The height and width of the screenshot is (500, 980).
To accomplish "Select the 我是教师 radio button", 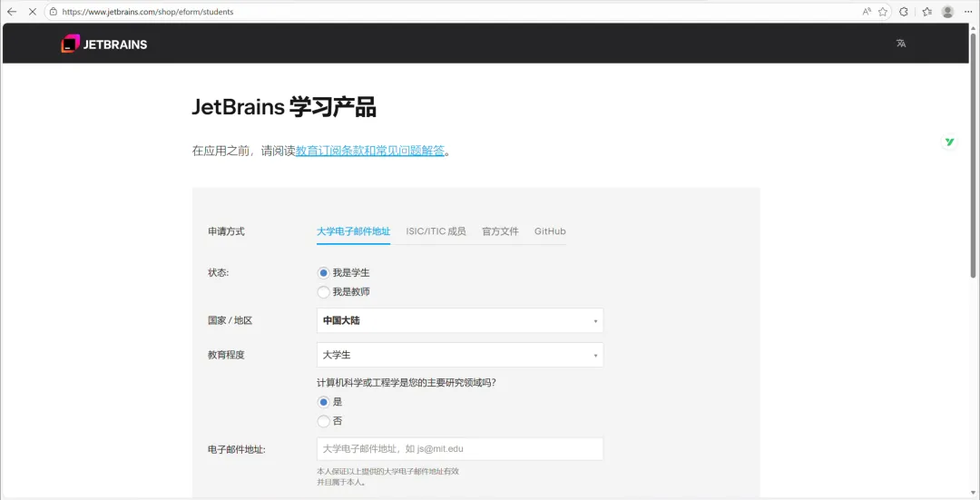I will pyautogui.click(x=323, y=292).
